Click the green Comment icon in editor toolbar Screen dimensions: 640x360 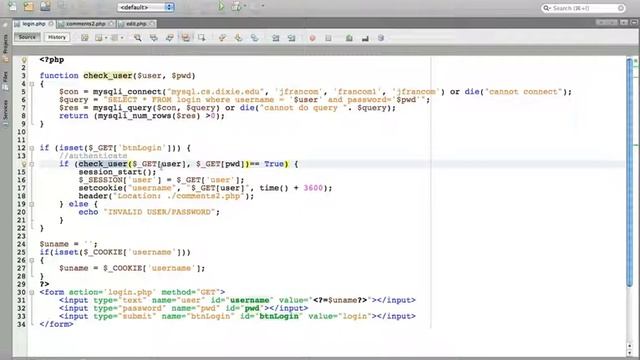[x=349, y=38]
